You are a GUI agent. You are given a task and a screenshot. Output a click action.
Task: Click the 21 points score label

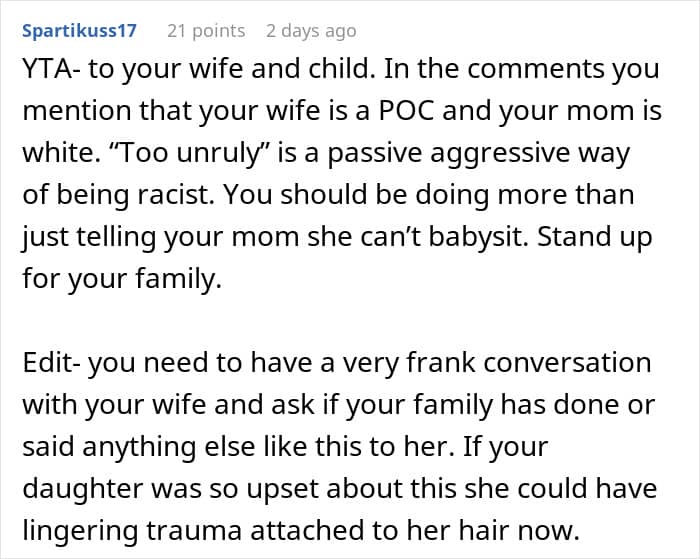coord(206,31)
